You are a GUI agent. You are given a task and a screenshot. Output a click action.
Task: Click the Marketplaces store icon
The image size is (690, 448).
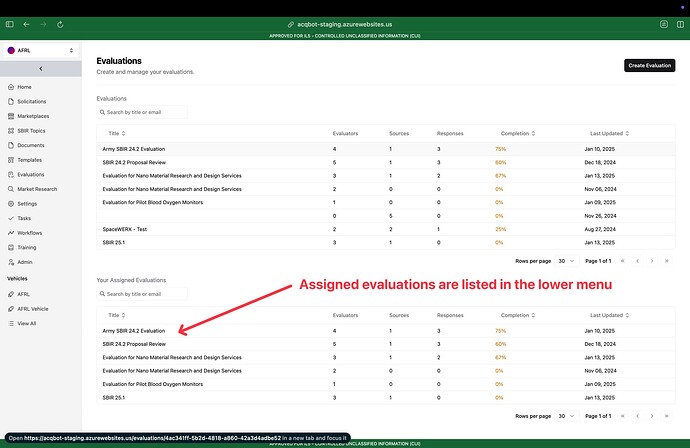[x=11, y=116]
